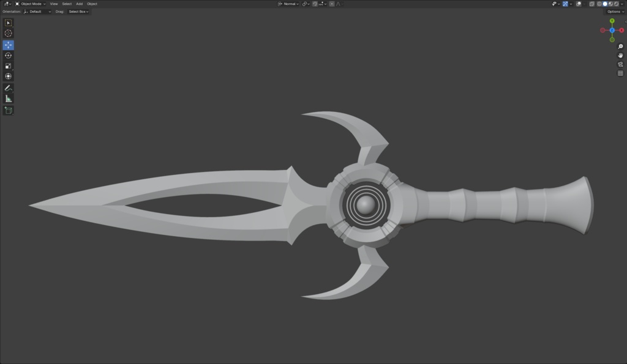Open the Object menu
Screen dimensions: 627x364
(92, 3)
